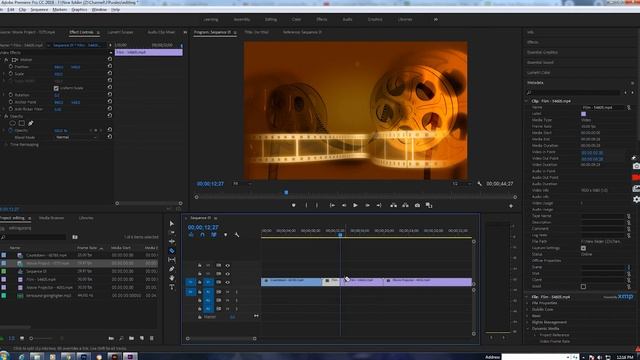Click Automate to Sequence icon in Project panel
640x360 pixels.
coord(111,338)
